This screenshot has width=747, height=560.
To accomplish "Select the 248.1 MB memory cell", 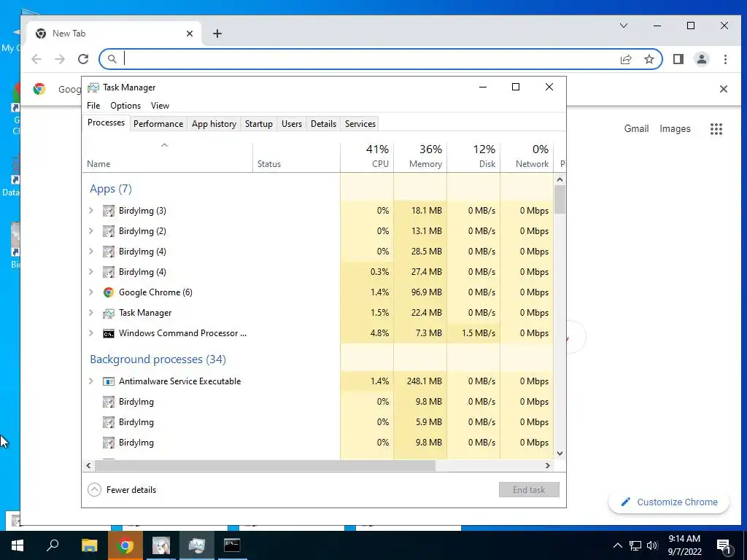I will (x=420, y=381).
